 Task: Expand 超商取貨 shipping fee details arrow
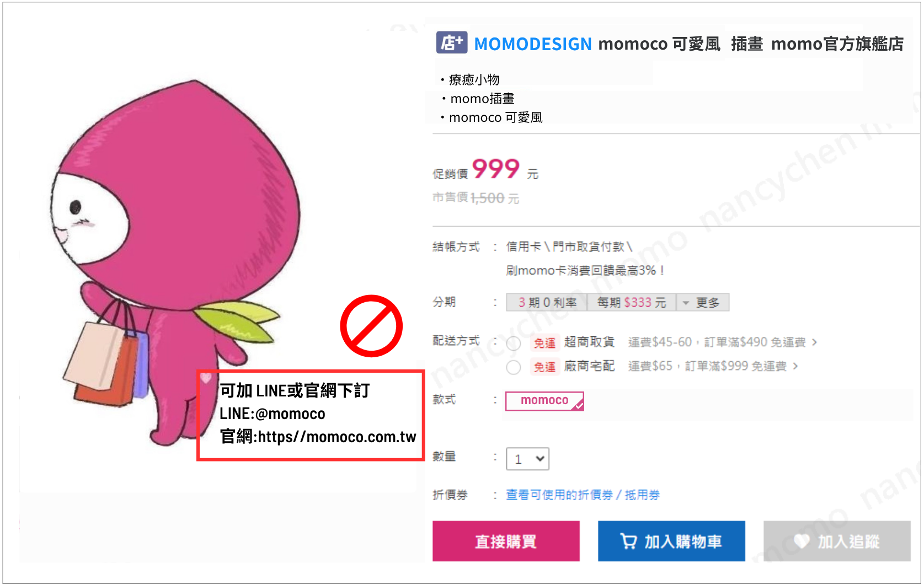[815, 342]
